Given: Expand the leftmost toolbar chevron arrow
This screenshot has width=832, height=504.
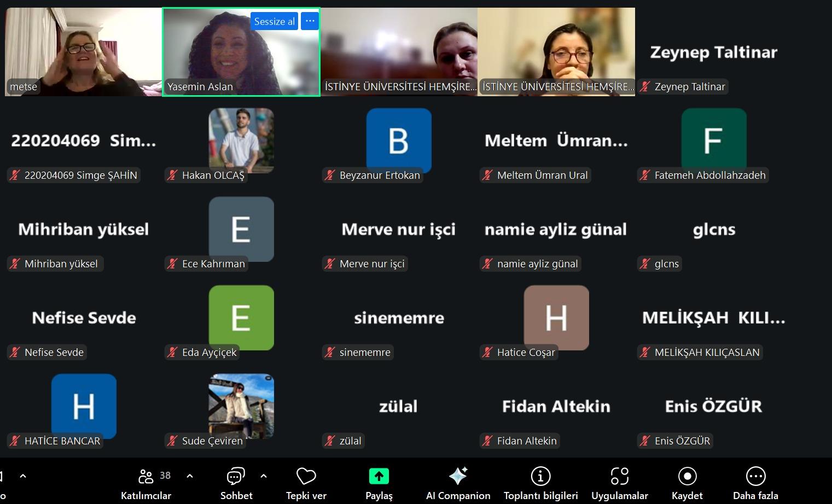Looking at the screenshot, I should point(23,476).
